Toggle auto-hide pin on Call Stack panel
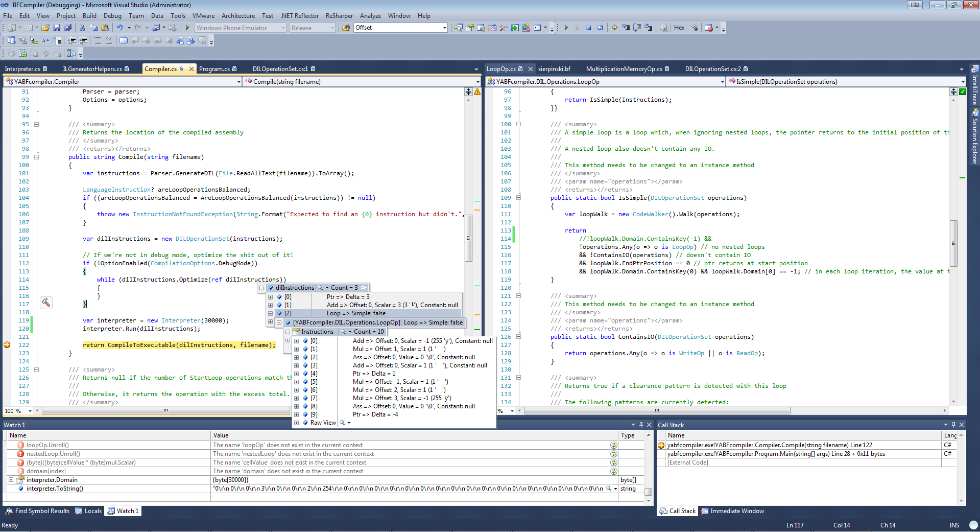 click(x=953, y=425)
